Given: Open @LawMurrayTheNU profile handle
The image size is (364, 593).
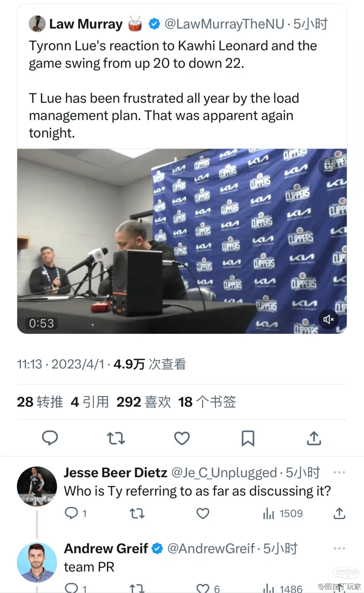Looking at the screenshot, I should [x=224, y=24].
